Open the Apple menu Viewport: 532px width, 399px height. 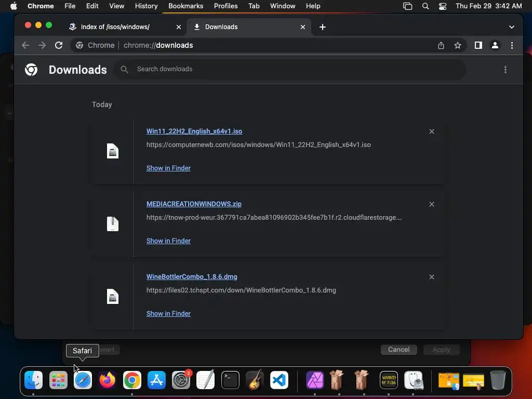(14, 6)
